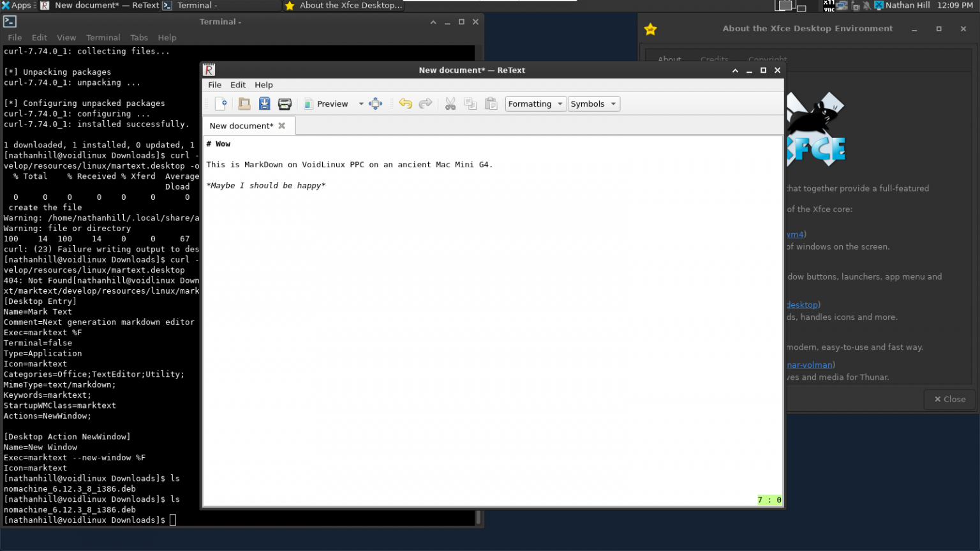Follow the xfdesktop hyperlink in About dialog
The image size is (980, 551).
(801, 305)
